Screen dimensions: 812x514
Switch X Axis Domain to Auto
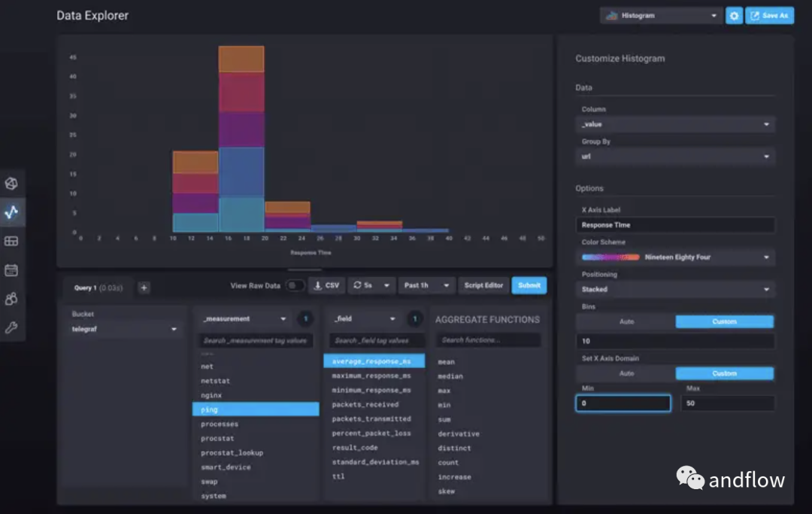626,373
